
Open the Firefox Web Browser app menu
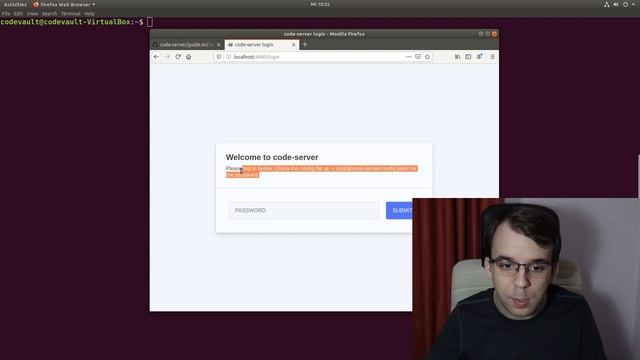click(64, 4)
